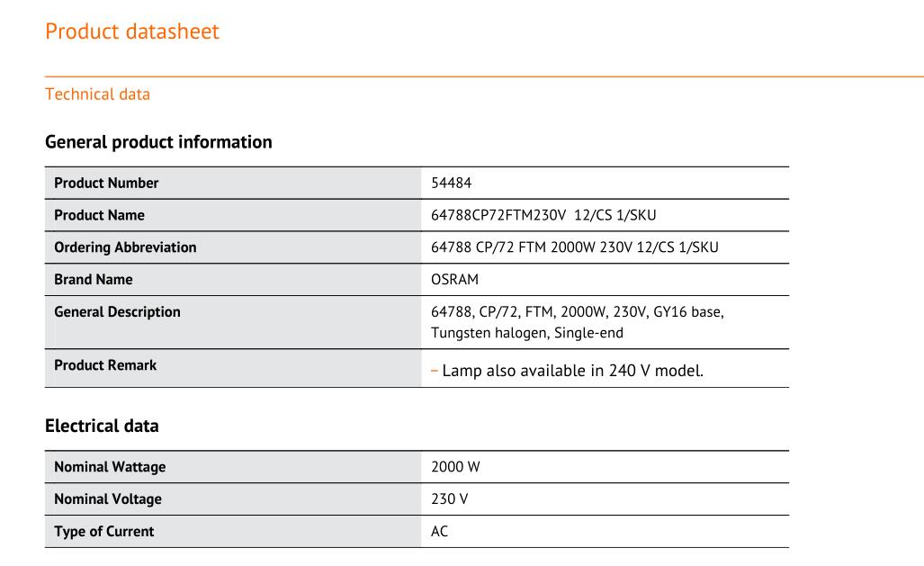The image size is (924, 566).
Task: Select the product number value 54484
Action: (x=451, y=183)
